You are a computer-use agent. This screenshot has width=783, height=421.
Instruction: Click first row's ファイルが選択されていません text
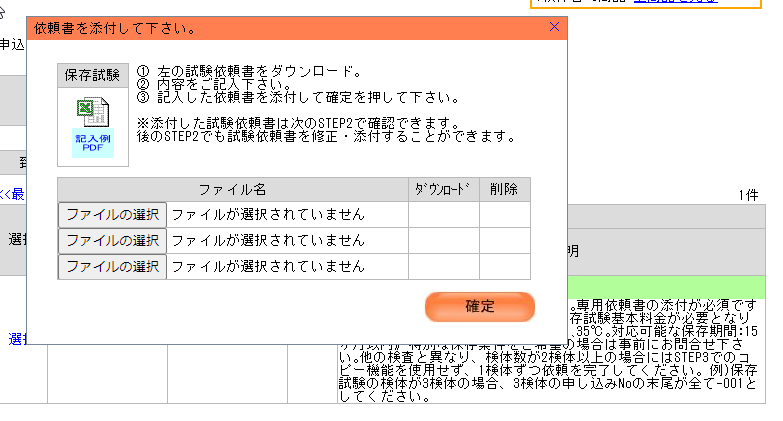coord(267,214)
